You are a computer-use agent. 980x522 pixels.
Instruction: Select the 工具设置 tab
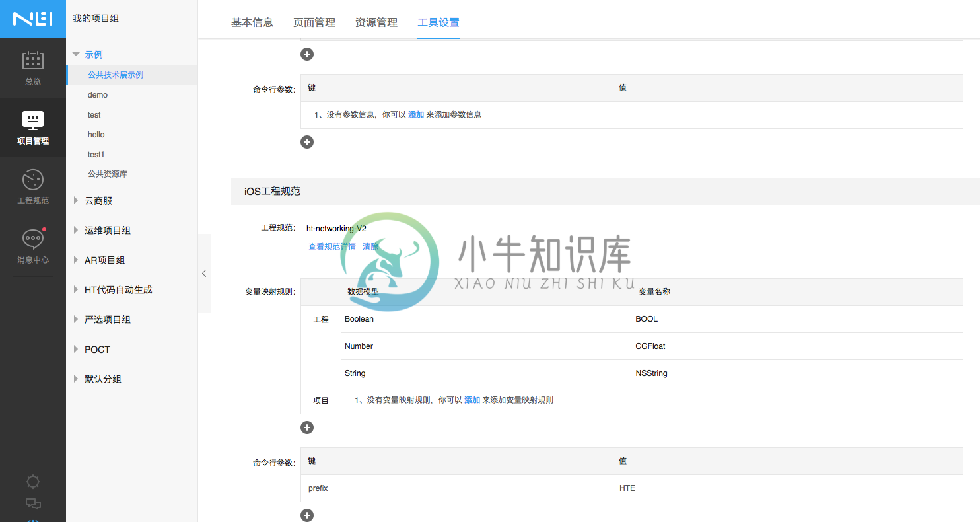[438, 22]
